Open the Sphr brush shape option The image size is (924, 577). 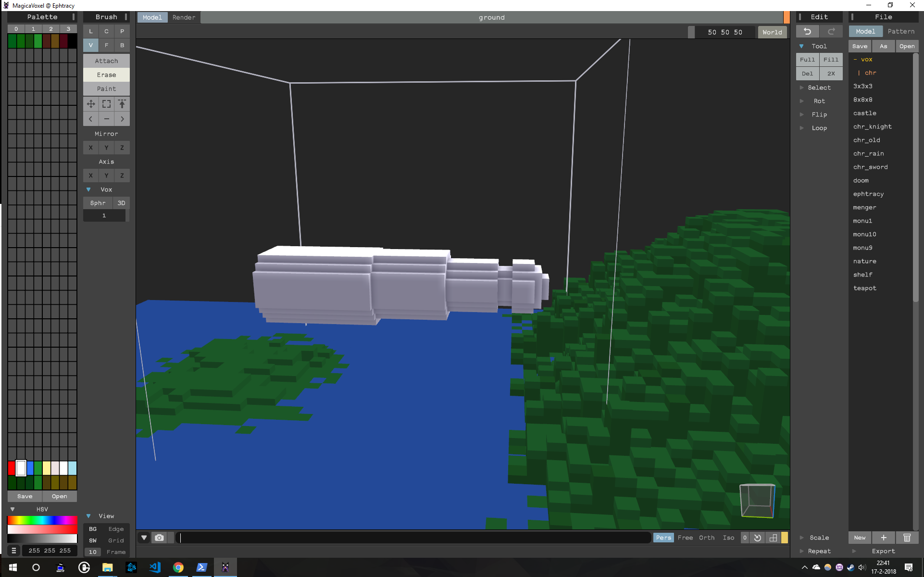(x=98, y=203)
